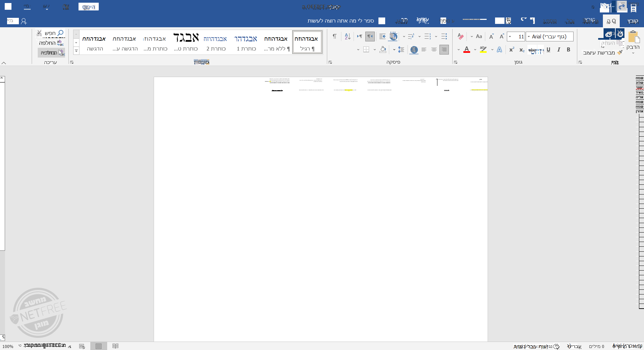Toggle underline formatting
The image size is (644, 350).
(x=548, y=50)
